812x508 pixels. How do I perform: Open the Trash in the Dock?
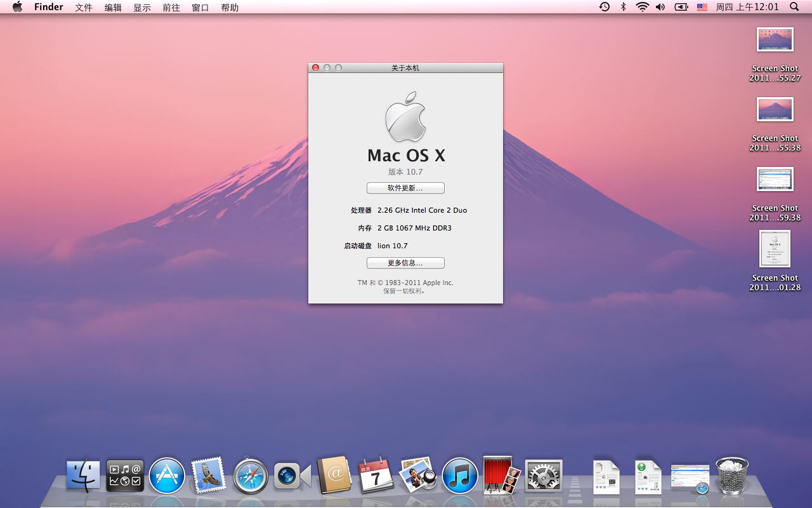click(732, 476)
